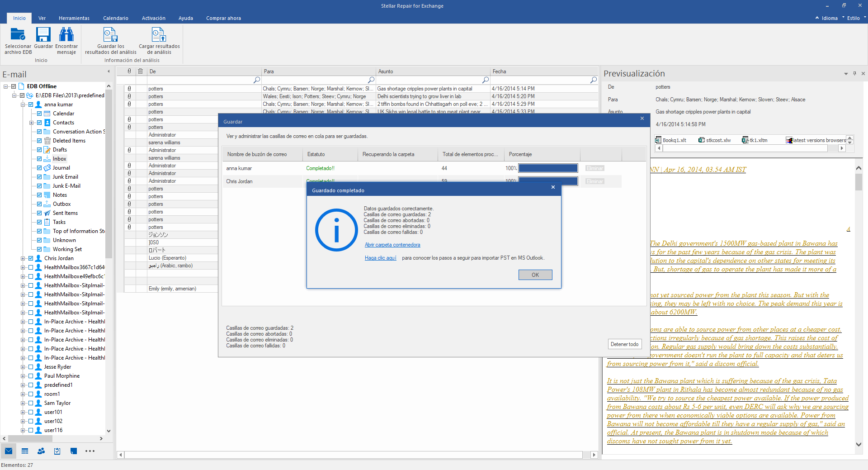This screenshot has height=470, width=868.
Task: Open Previsualización panel options dropdown arrow
Action: [846, 74]
